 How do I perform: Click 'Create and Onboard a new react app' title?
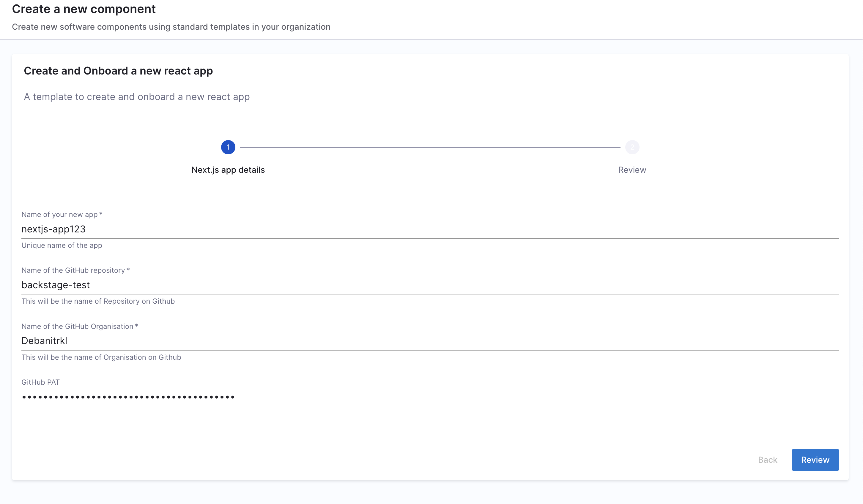click(118, 71)
